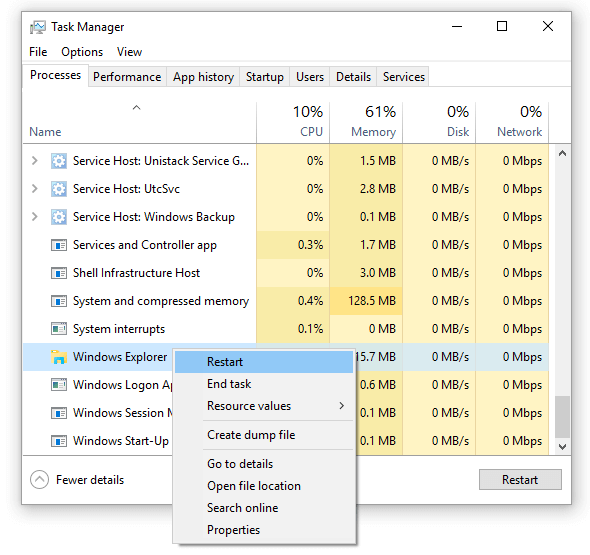This screenshot has width=590, height=555.
Task: Select System and compressed memory name
Action: pyautogui.click(x=161, y=301)
